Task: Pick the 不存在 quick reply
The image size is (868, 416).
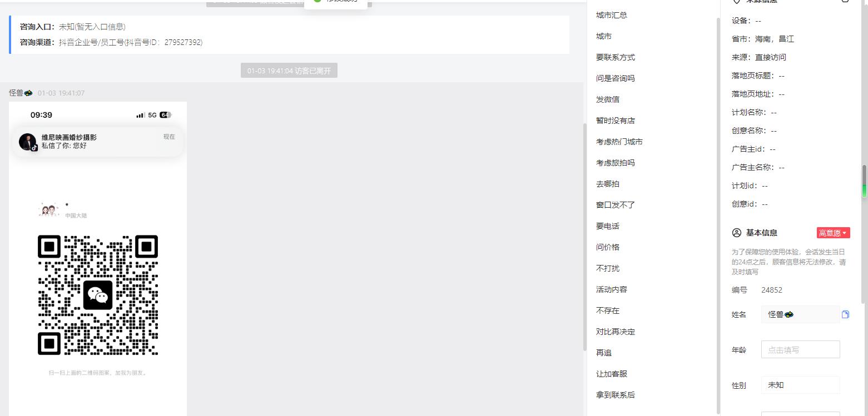Action: pyautogui.click(x=608, y=310)
